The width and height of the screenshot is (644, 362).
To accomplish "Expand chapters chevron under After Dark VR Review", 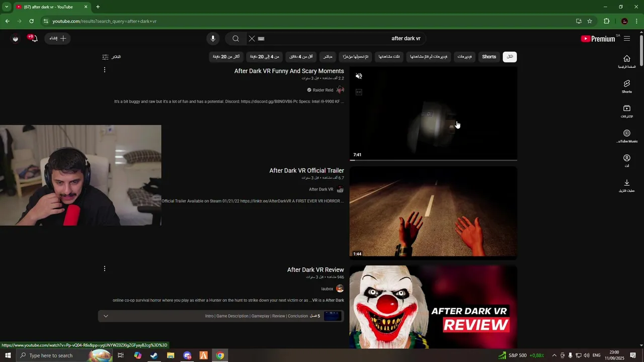I will point(106,316).
